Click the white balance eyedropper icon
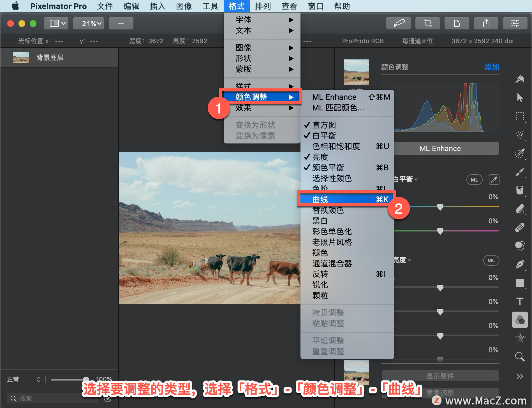The width and height of the screenshot is (532, 408). [x=494, y=180]
